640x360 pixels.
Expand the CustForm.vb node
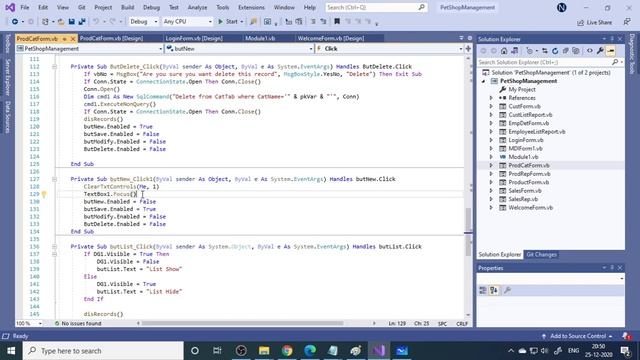coord(491,107)
